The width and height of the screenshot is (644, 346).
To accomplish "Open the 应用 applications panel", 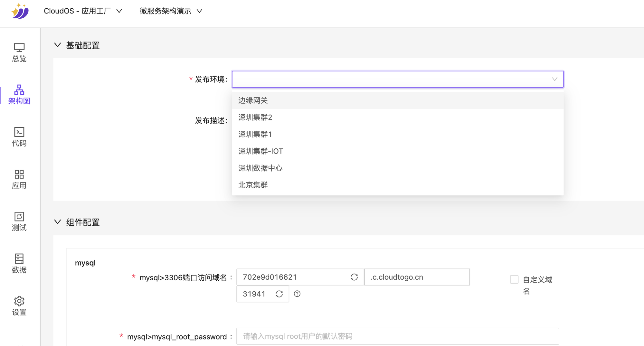I will [x=19, y=179].
